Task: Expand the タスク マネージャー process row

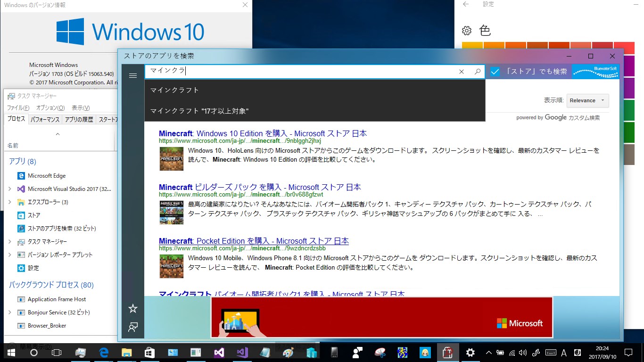Action: [10, 242]
